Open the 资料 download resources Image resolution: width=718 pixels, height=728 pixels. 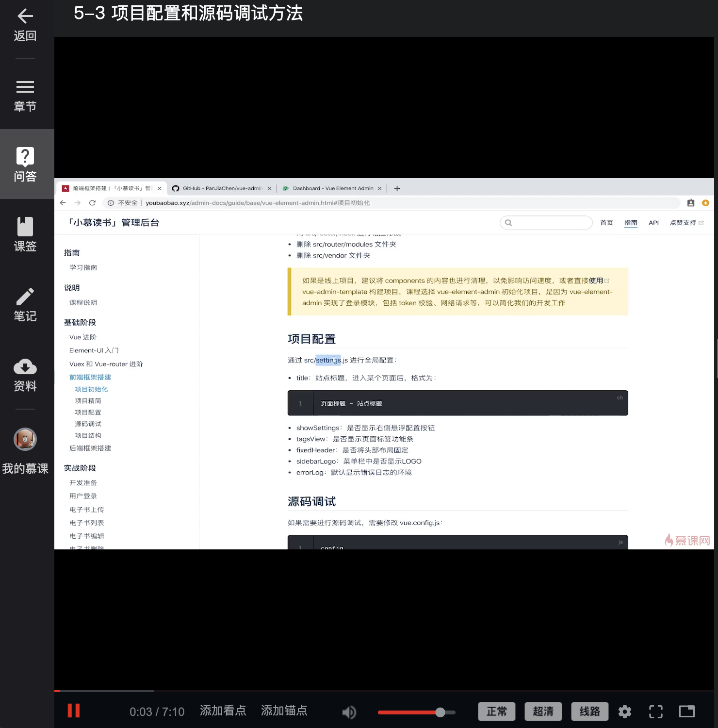point(25,374)
